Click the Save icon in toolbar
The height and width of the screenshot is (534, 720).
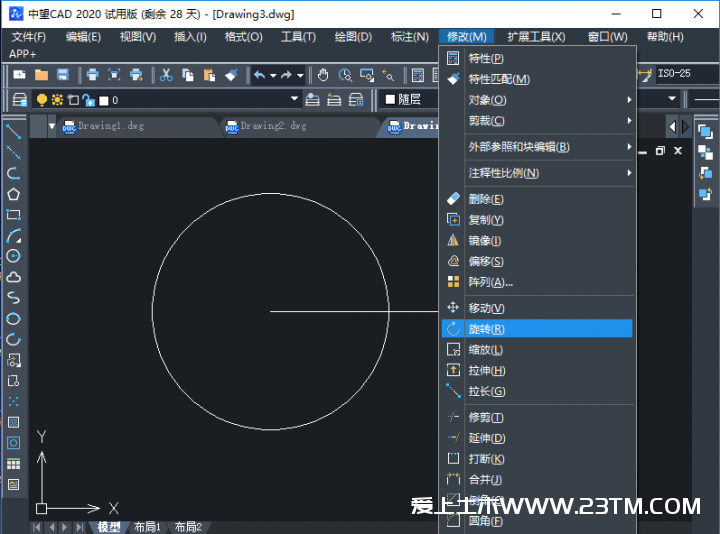point(63,75)
